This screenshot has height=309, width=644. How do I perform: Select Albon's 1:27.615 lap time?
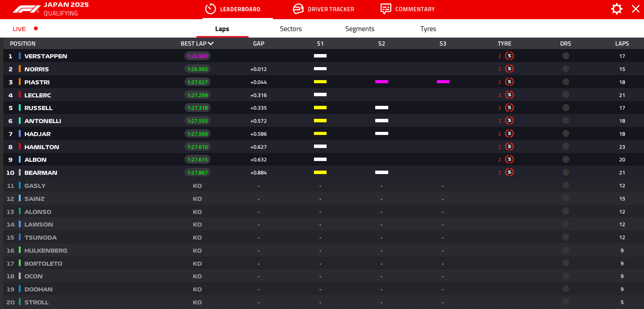point(198,159)
